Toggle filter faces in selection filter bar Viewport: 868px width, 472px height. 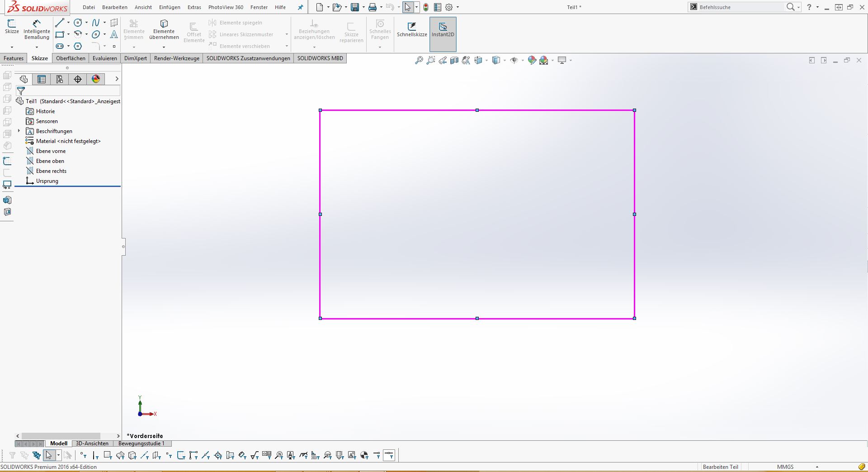[x=108, y=455]
